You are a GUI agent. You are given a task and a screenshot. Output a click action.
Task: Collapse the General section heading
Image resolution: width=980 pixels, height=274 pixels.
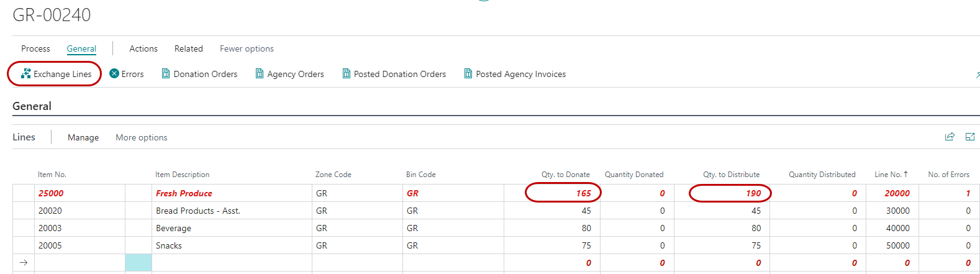32,106
